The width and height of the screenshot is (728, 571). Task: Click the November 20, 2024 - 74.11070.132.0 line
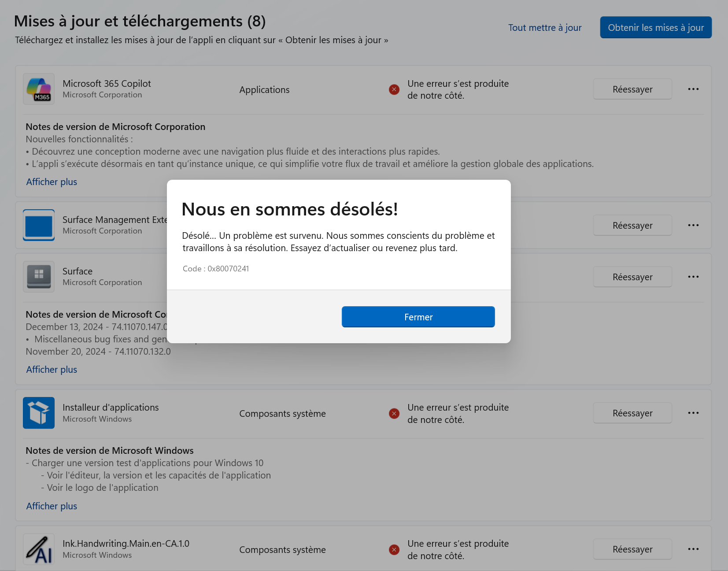tap(98, 352)
